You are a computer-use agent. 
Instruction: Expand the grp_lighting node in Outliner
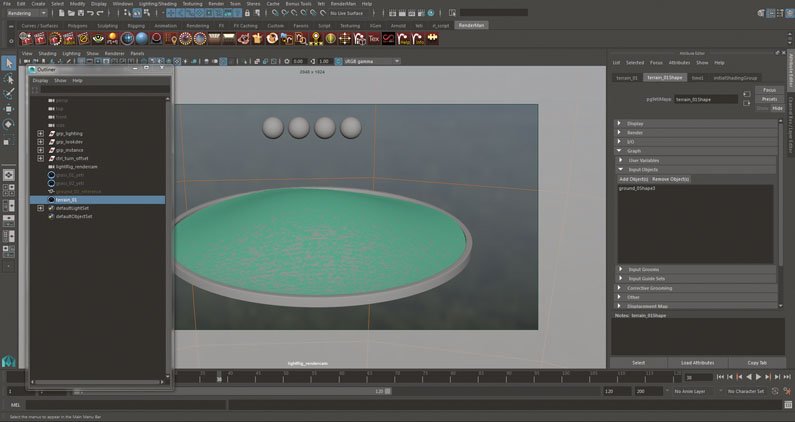(x=41, y=133)
